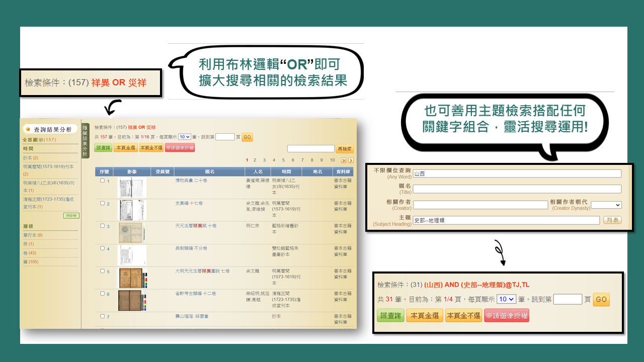644x362 pixels.
Task: Click 申請圖像授權 in the 31-result panel
Action: (506, 316)
